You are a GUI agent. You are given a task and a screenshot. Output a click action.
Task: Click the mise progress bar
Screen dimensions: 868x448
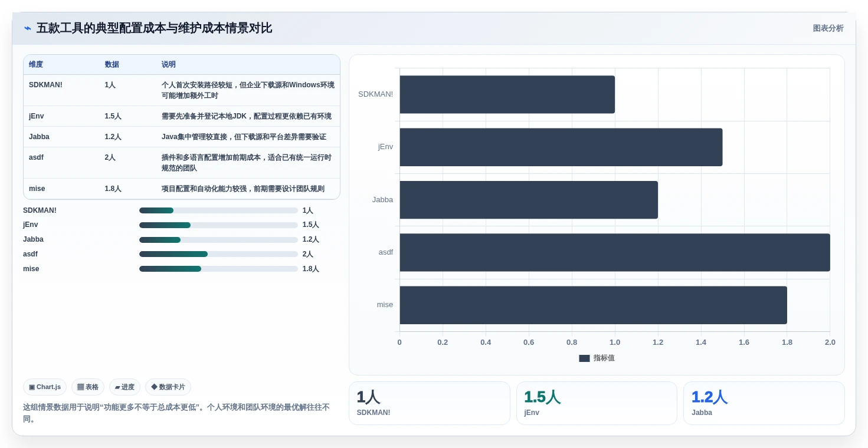pos(218,269)
